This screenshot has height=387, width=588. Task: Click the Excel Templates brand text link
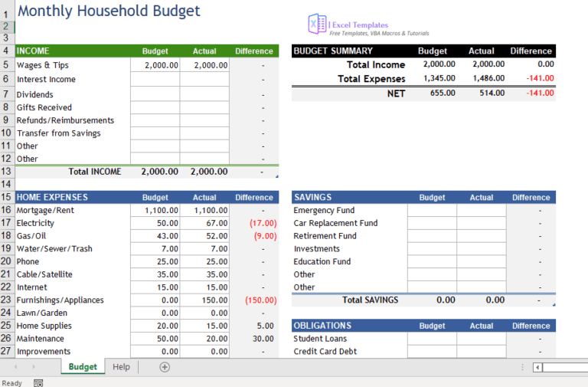[x=362, y=25]
